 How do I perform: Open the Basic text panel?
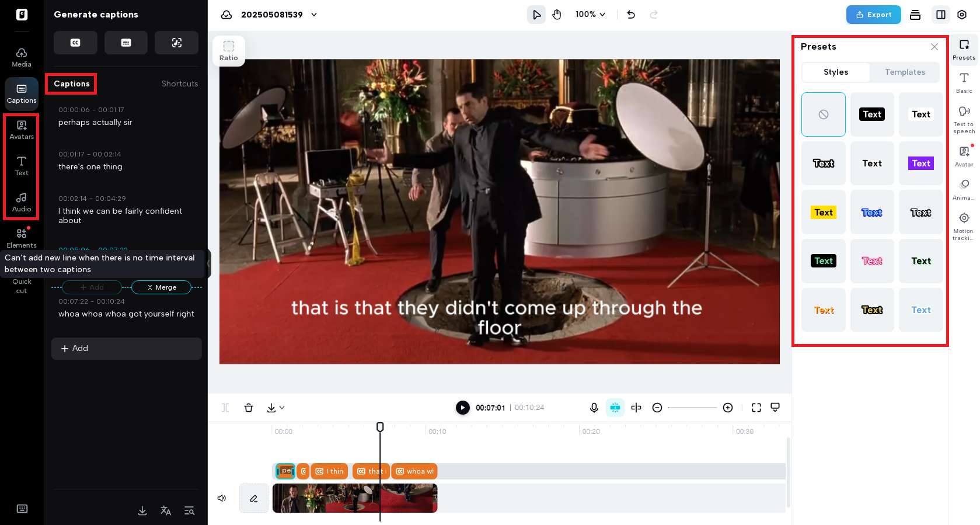tap(964, 82)
